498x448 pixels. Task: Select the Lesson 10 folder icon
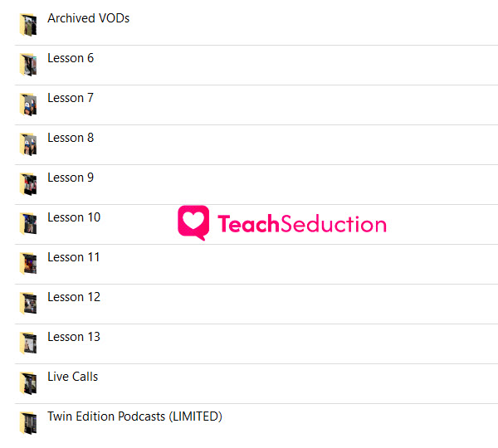28,224
